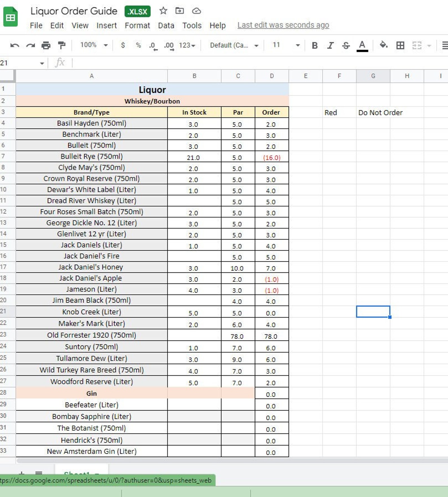This screenshot has height=497, width=448.
Task: Open the File menu
Action: (x=36, y=25)
